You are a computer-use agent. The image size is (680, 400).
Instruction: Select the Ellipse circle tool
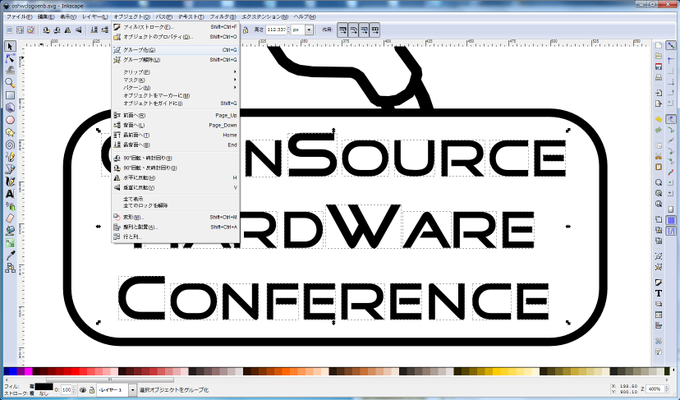coord(10,120)
